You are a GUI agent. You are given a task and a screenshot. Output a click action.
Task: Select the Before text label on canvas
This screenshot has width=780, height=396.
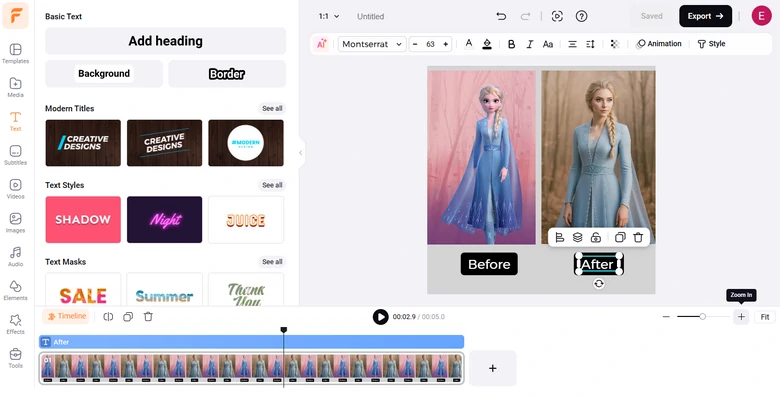(489, 264)
